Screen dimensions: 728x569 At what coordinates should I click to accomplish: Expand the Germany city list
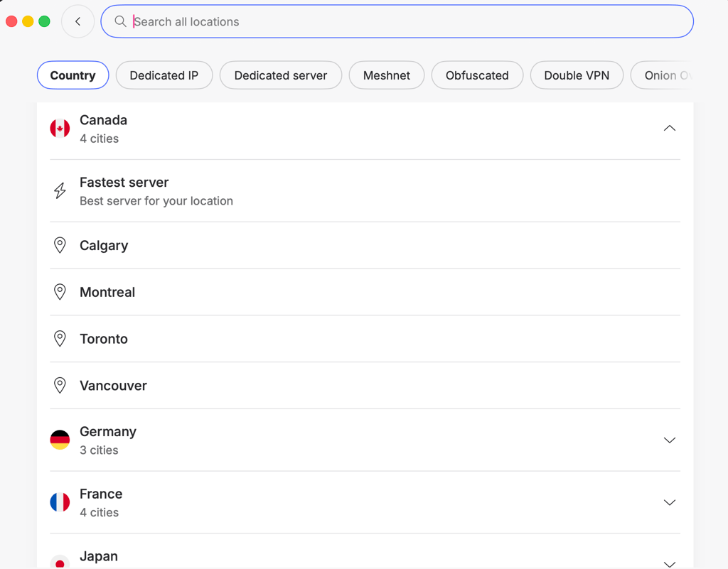670,440
